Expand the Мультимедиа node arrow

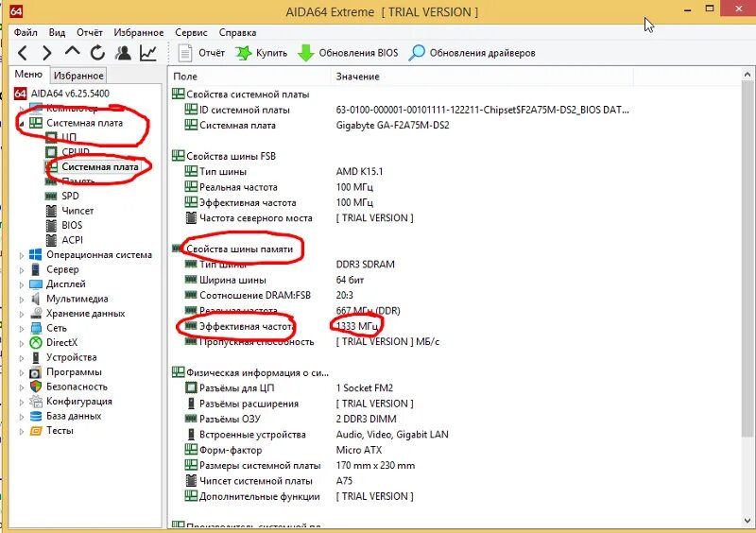pos(21,299)
